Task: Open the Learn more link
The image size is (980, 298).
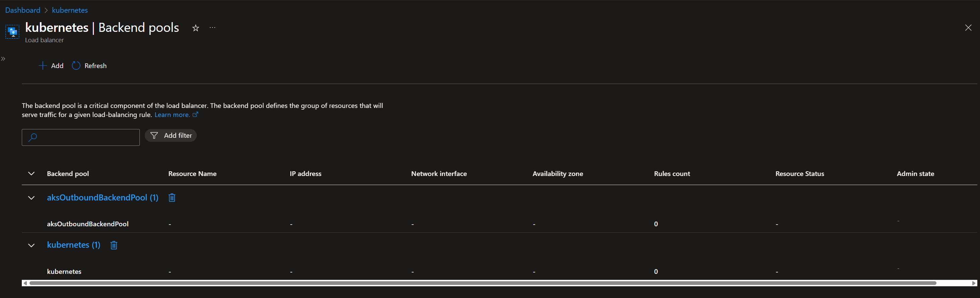Action: tap(176, 115)
